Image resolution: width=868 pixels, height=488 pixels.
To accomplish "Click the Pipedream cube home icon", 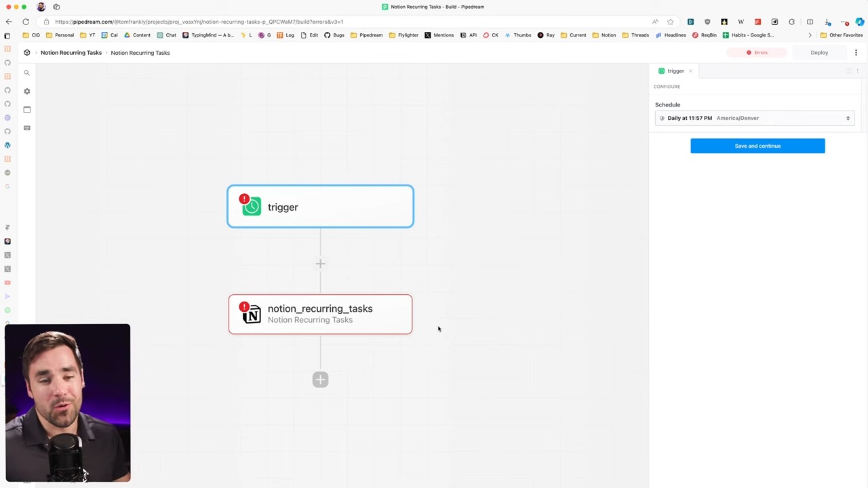I will 27,53.
